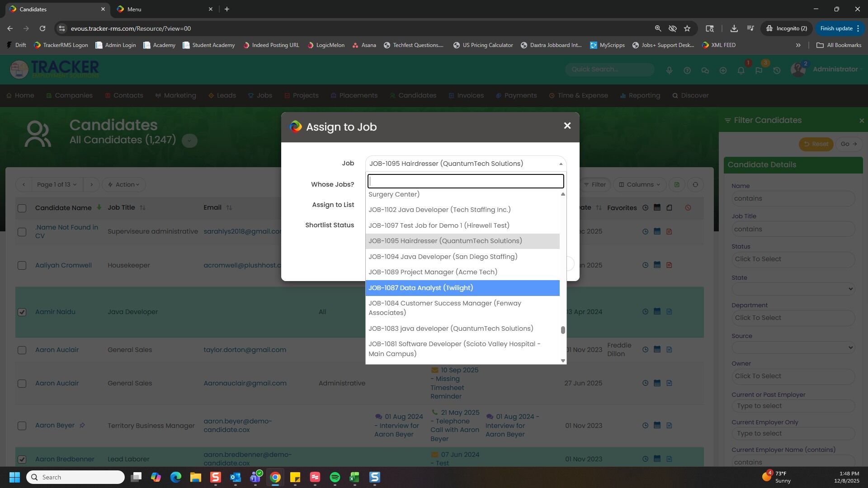This screenshot has width=868, height=488.
Task: Click the microphone voice search icon
Action: [669, 70]
